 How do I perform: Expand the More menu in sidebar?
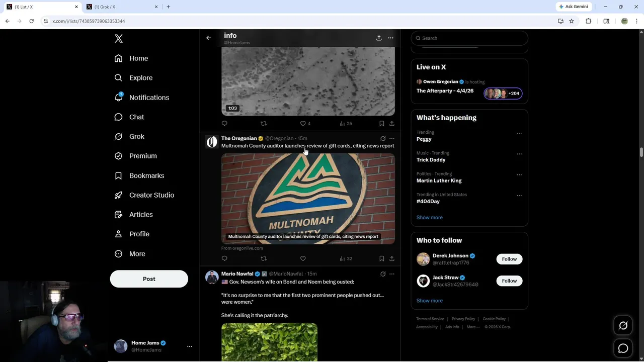(x=130, y=254)
